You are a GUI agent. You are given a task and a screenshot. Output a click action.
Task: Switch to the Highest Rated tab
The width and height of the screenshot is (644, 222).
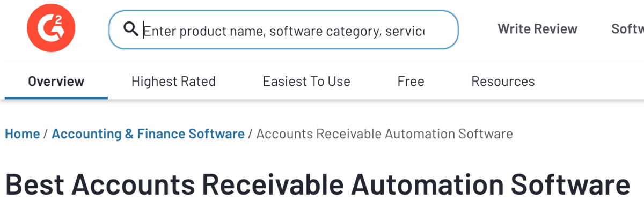pyautogui.click(x=173, y=82)
